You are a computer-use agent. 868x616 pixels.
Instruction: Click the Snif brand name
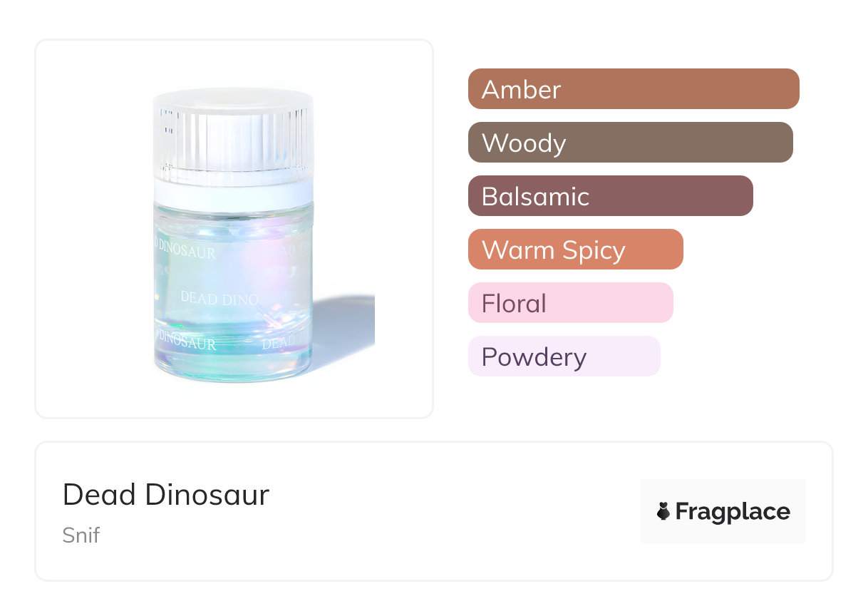[81, 535]
